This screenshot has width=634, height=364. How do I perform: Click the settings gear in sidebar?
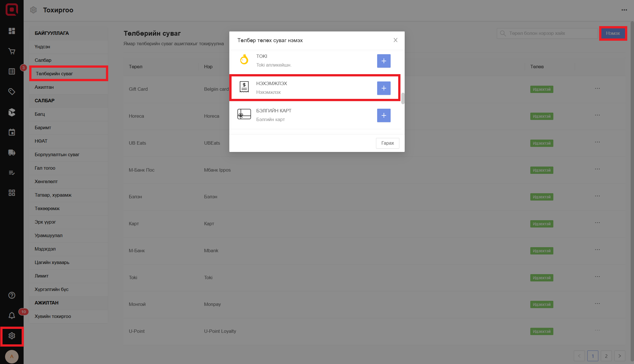click(12, 336)
